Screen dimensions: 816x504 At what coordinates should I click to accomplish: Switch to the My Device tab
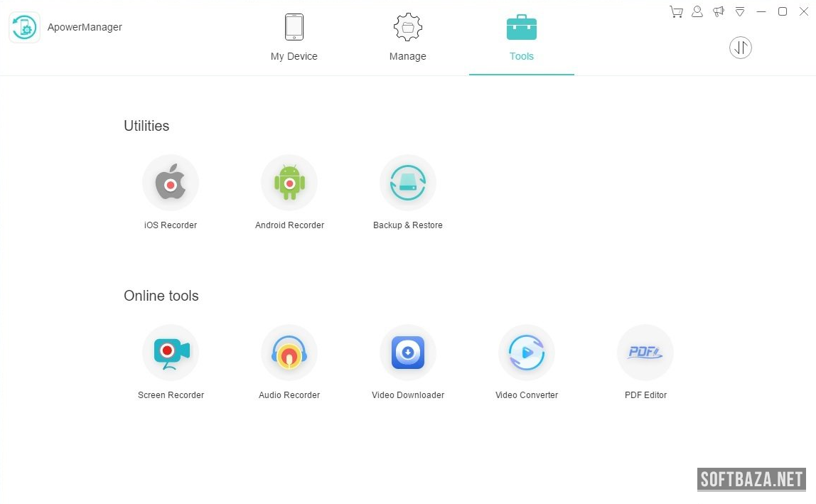tap(294, 38)
